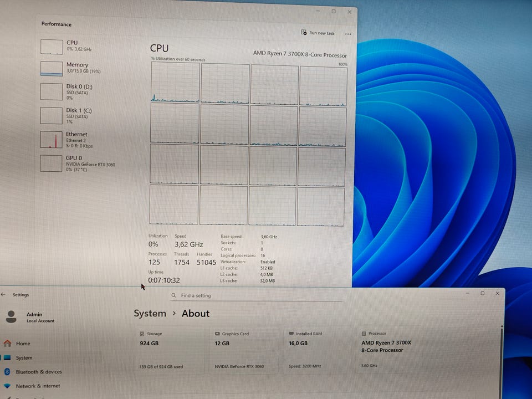Click the Performance heading in Task Manager
Image resolution: width=532 pixels, height=399 pixels.
click(57, 24)
